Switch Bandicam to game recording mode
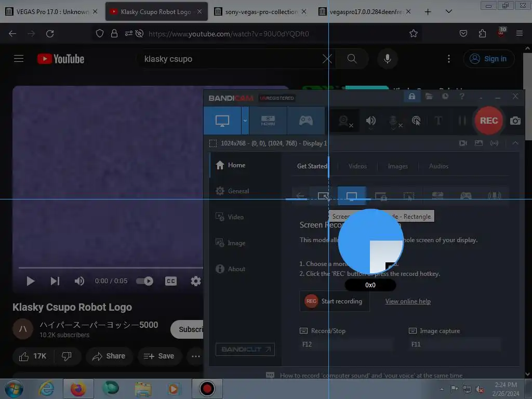This screenshot has height=399, width=532. pyautogui.click(x=305, y=121)
